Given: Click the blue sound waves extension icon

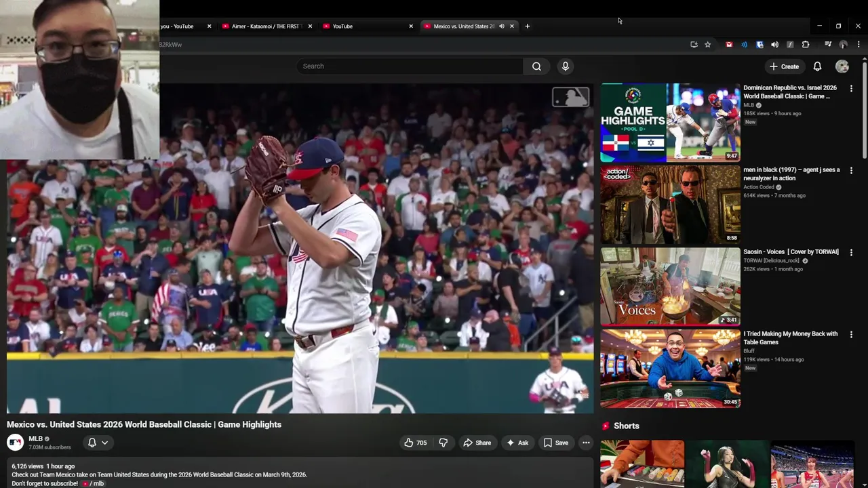Looking at the screenshot, I should coord(744,45).
